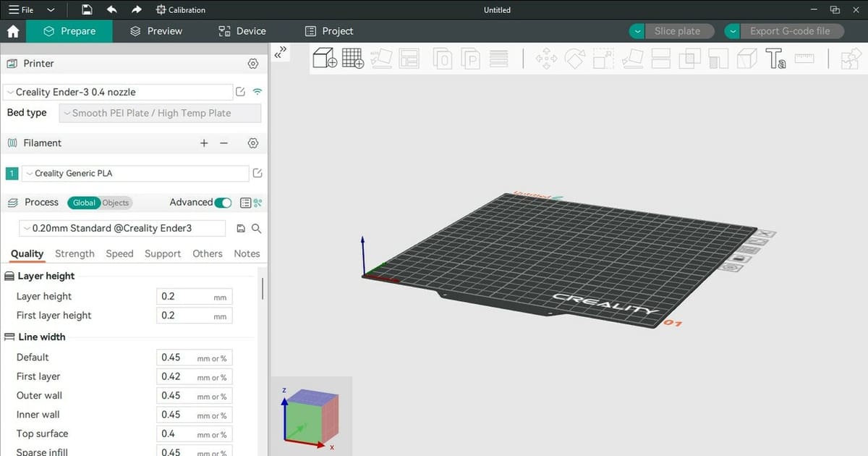Edit the Creality Ender-3 printer preset
This screenshot has width=868, height=456.
[240, 92]
